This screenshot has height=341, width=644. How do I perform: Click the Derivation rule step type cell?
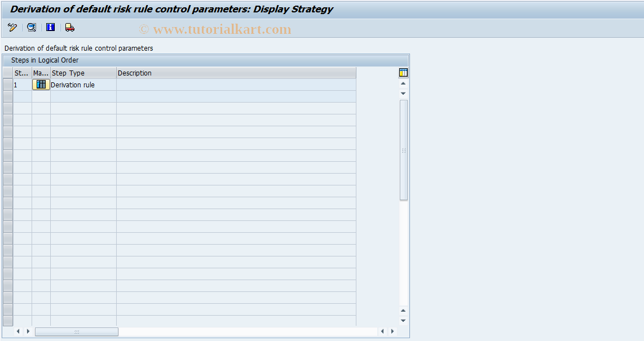pyautogui.click(x=83, y=85)
